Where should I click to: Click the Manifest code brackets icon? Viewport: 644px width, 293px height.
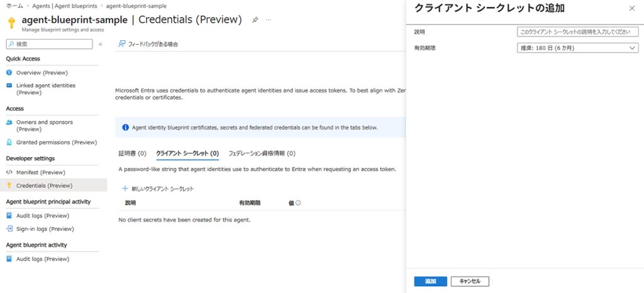tap(9, 172)
